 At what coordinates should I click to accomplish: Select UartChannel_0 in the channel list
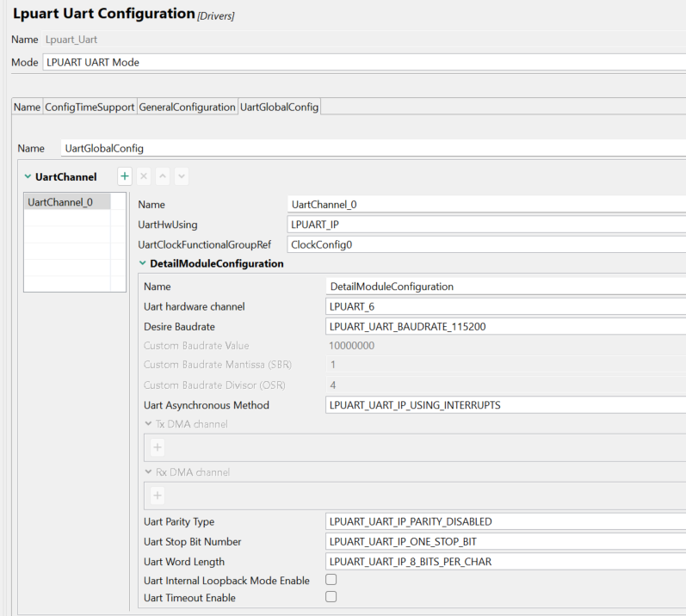coord(60,202)
